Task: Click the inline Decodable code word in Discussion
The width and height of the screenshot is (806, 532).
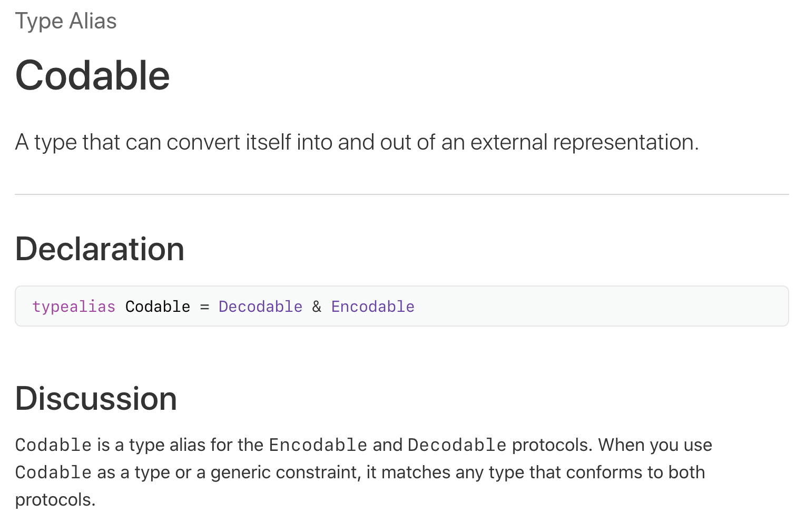Action: tap(457, 445)
